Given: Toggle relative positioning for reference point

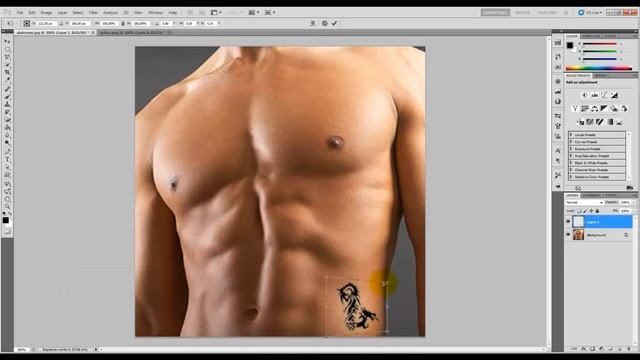Looking at the screenshot, I should (61, 24).
